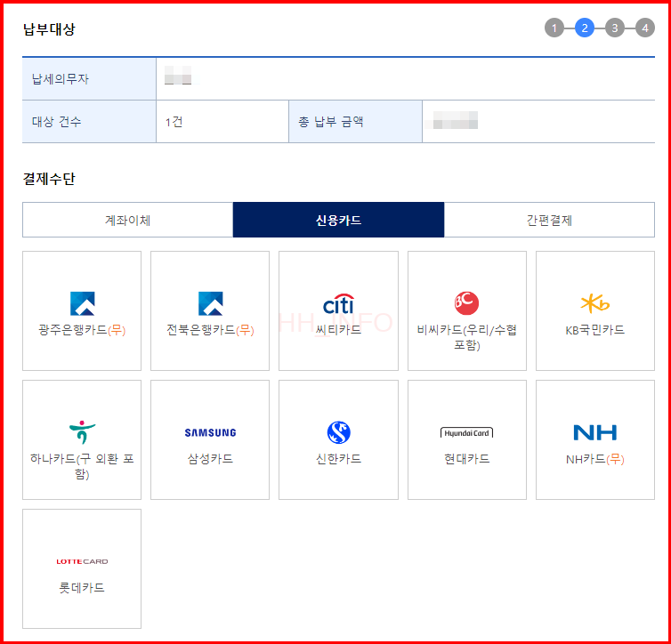Select the 광주은행카드 logo icon

82,303
